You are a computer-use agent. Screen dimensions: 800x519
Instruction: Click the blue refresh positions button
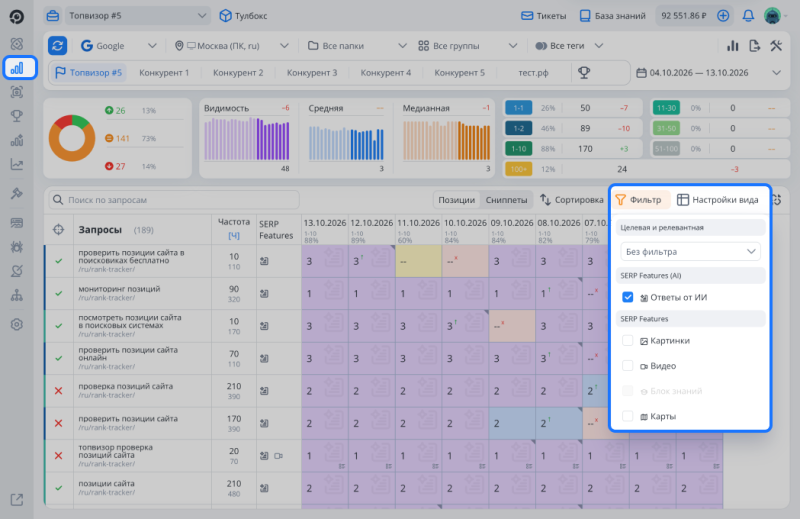(x=58, y=45)
